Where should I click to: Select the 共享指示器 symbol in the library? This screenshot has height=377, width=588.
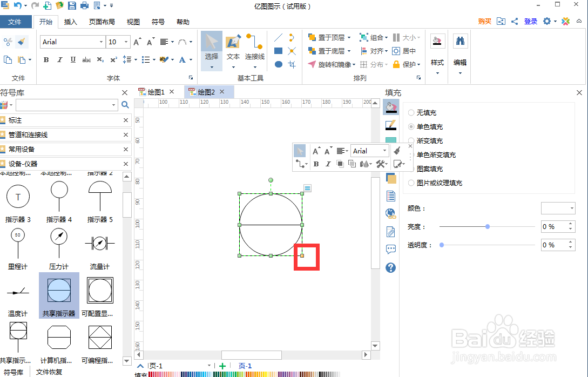pos(58,290)
